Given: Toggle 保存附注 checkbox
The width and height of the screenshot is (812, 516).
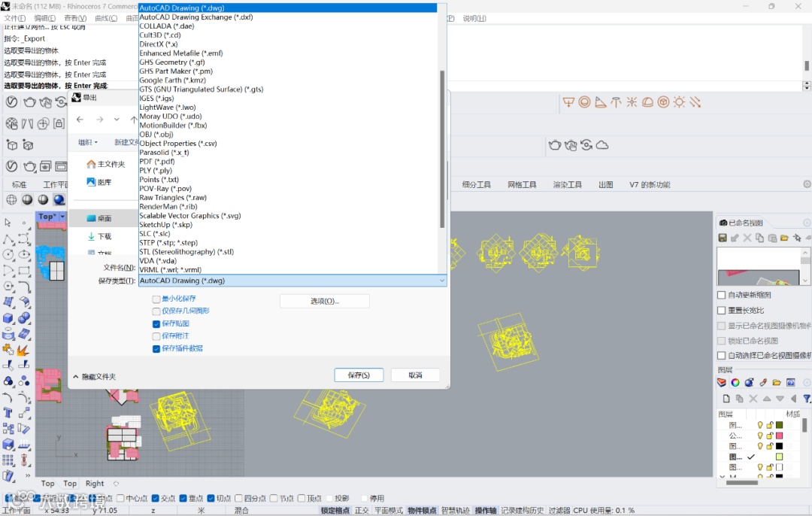Looking at the screenshot, I should [156, 336].
